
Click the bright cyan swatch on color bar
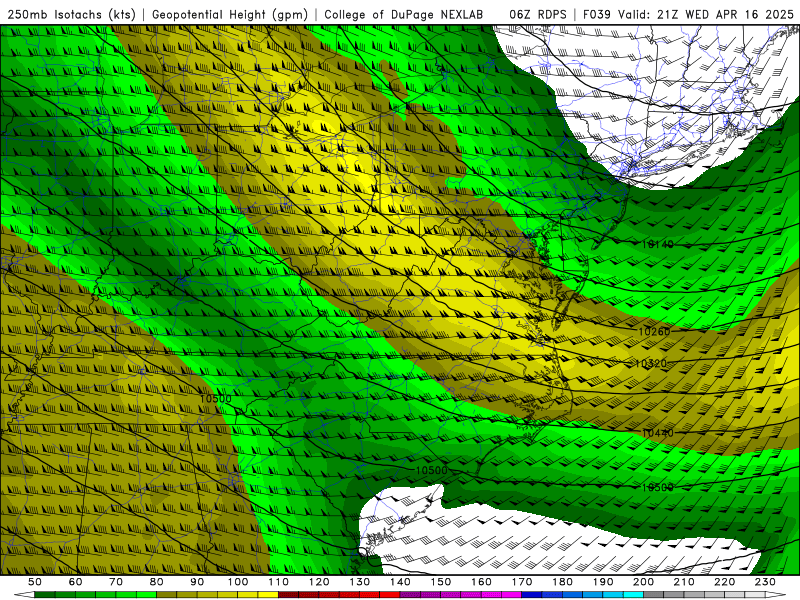(633, 595)
